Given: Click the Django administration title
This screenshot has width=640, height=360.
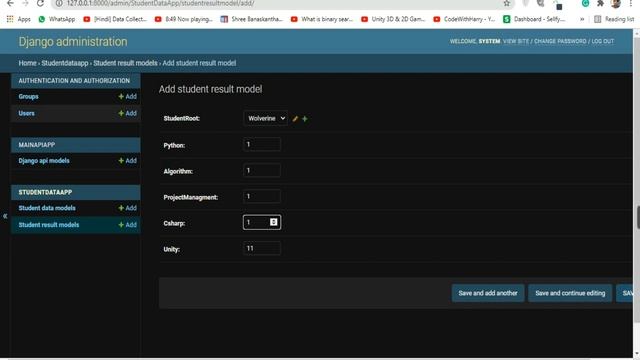Looking at the screenshot, I should click(73, 42).
